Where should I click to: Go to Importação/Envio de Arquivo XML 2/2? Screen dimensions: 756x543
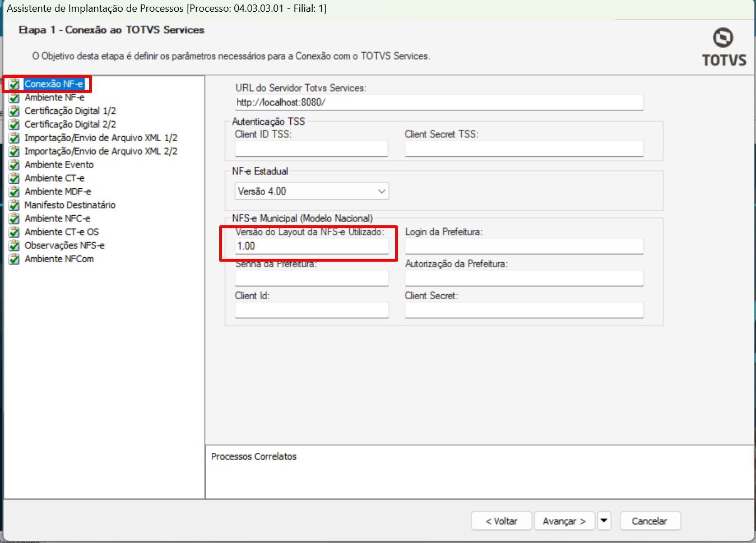point(101,151)
